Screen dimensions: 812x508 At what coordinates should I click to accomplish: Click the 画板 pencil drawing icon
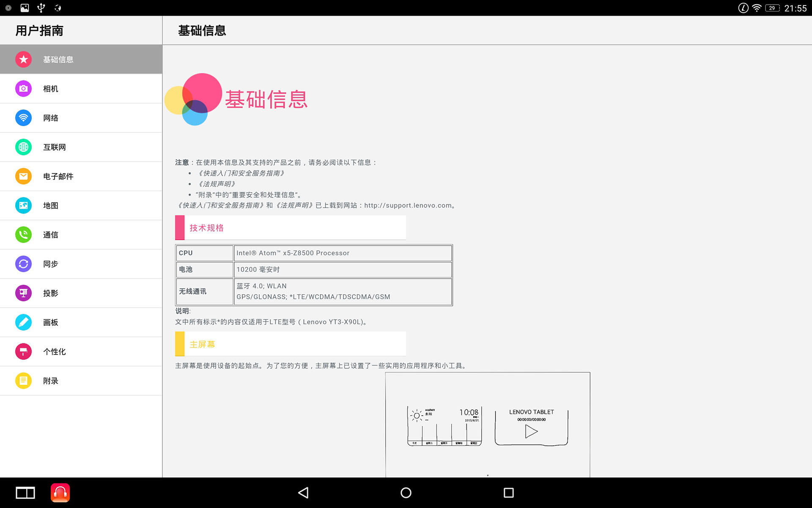point(23,322)
